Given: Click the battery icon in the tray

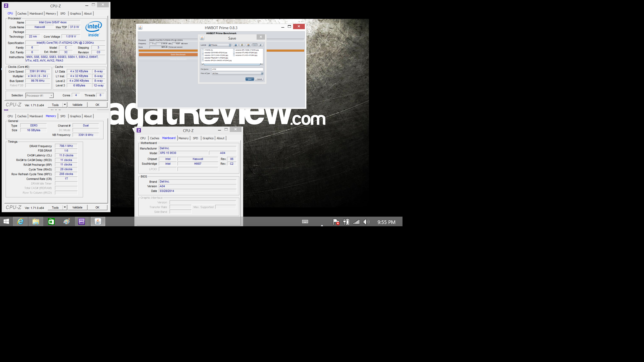Looking at the screenshot, I should pos(346,222).
